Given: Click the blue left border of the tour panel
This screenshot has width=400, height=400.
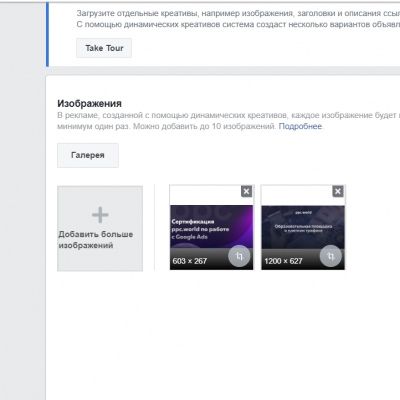Looking at the screenshot, I should 47,34.
